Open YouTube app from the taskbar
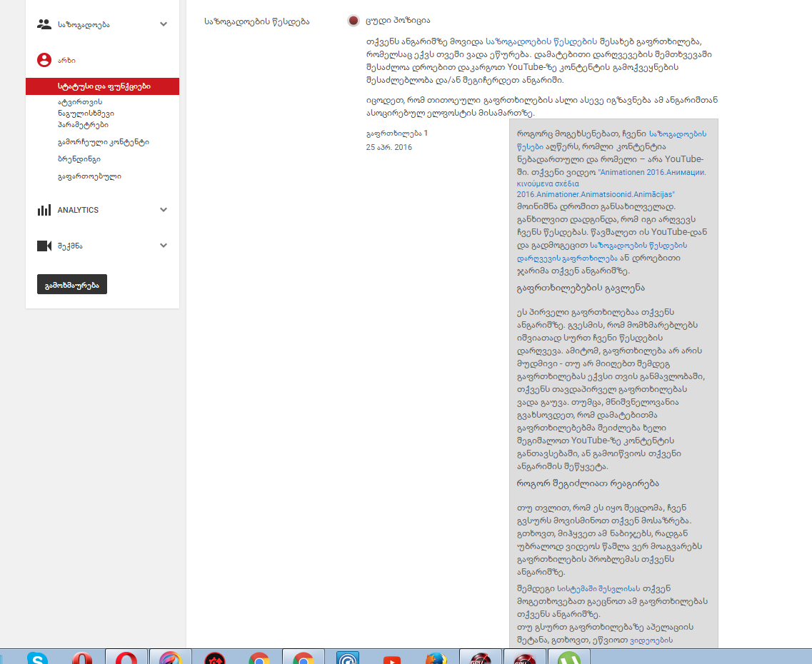This screenshot has width=812, height=664. click(392, 658)
